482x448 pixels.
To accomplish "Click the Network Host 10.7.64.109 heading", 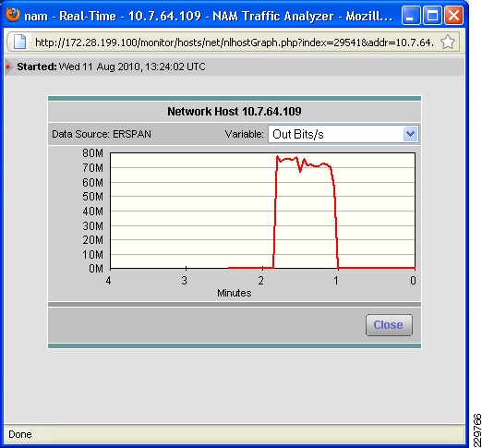I will pos(235,111).
